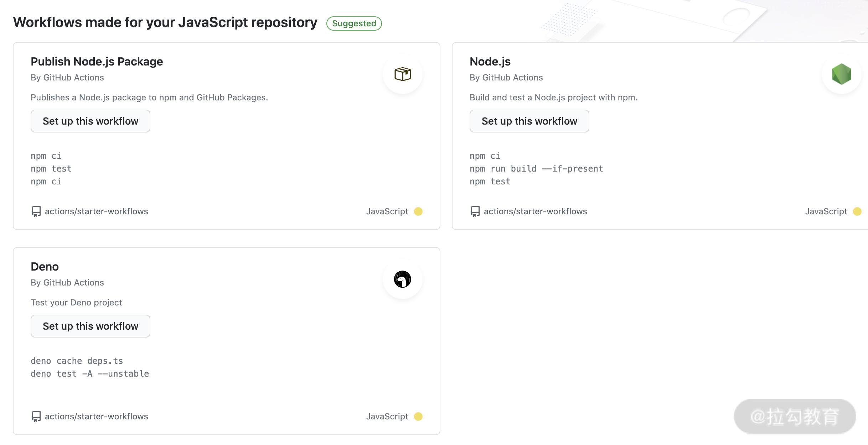
Task: Click yellow JavaScript dot in Deno card
Action: coord(418,417)
